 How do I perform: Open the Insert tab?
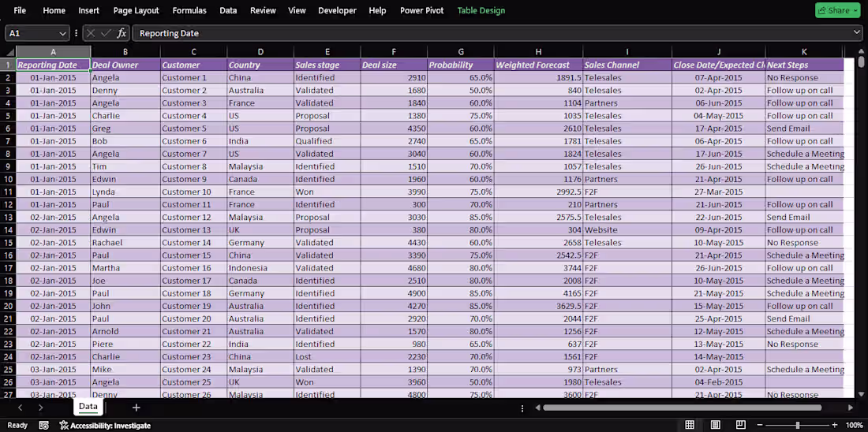tap(89, 10)
